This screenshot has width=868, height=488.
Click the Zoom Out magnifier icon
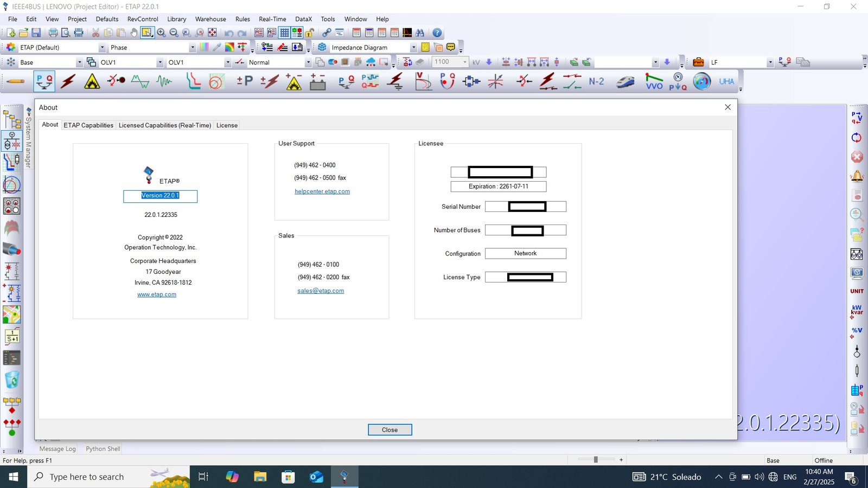(x=174, y=33)
